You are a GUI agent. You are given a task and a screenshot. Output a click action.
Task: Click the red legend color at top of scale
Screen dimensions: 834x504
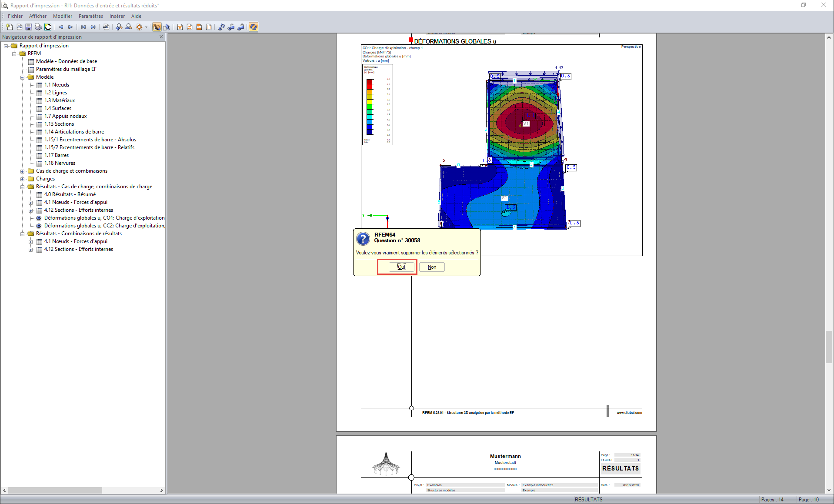(369, 82)
